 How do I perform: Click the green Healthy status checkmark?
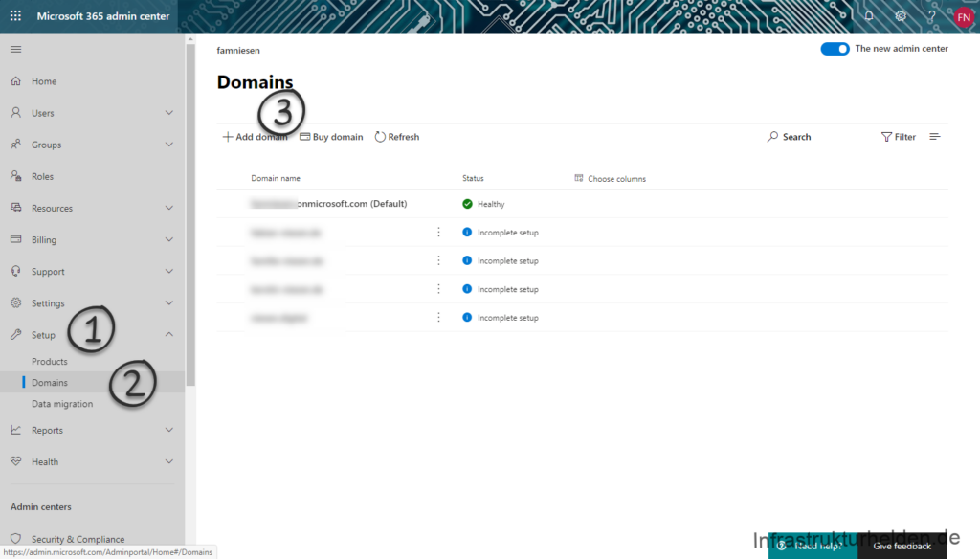pyautogui.click(x=467, y=204)
